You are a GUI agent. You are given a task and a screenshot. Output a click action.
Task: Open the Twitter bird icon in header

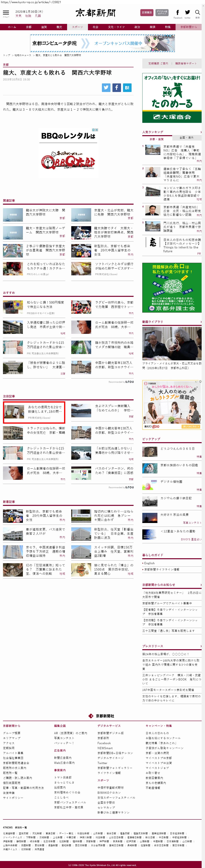(x=187, y=13)
